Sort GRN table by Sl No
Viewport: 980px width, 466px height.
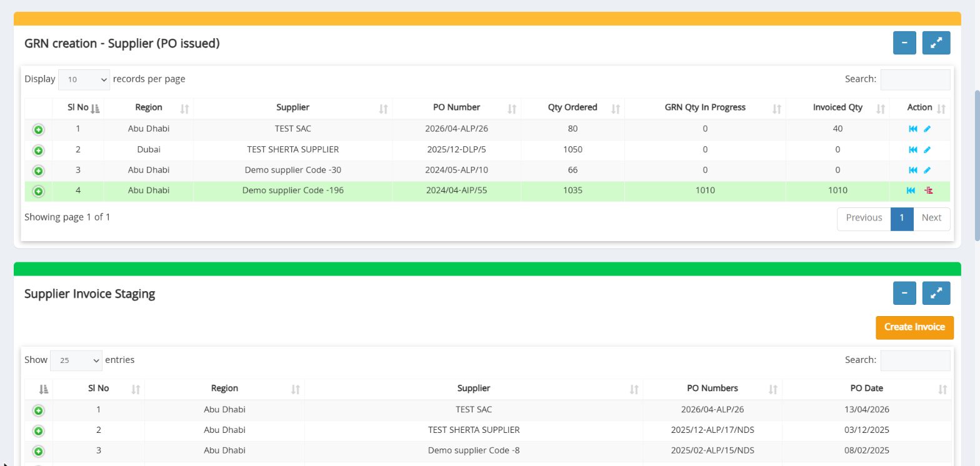click(x=78, y=107)
